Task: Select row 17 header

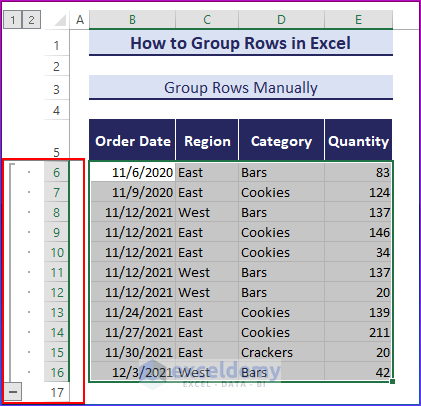Action: coord(56,392)
